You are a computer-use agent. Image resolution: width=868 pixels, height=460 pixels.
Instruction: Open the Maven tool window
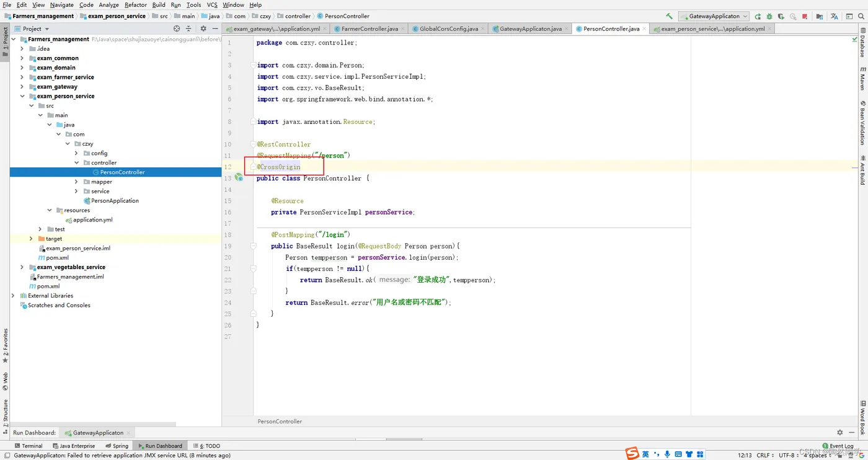coord(862,77)
